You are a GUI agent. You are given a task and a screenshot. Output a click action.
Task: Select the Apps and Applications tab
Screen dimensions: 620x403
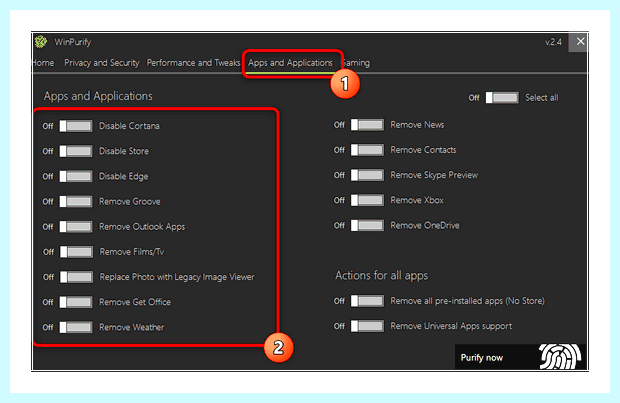coord(290,63)
